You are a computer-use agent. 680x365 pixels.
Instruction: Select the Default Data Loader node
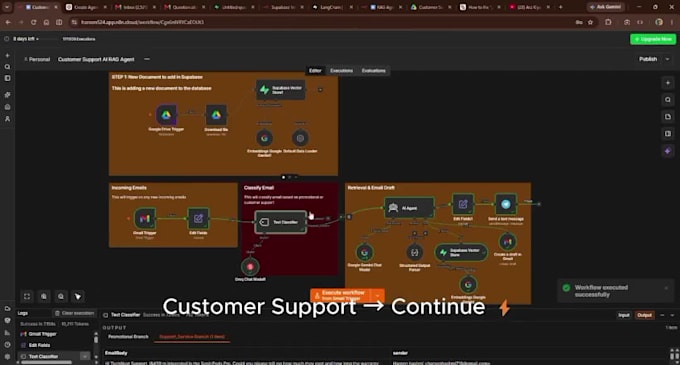[x=300, y=138]
